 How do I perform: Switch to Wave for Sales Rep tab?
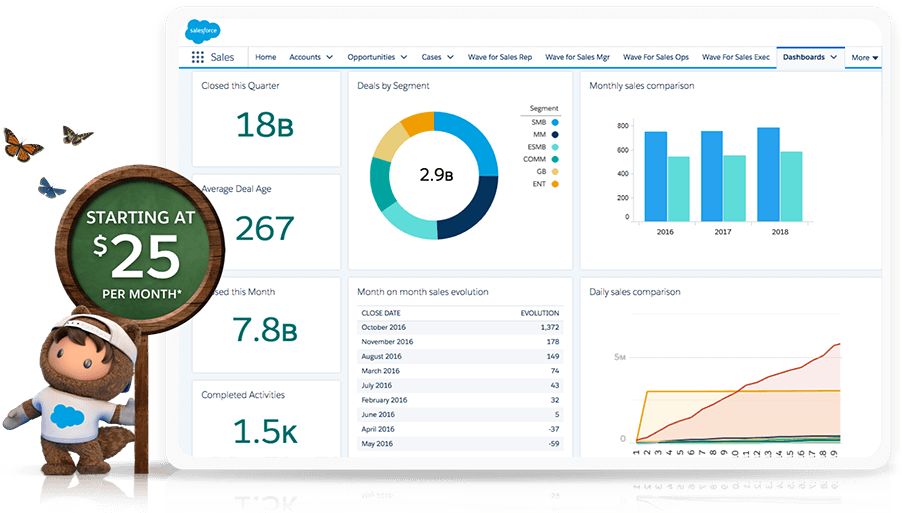pyautogui.click(x=500, y=57)
